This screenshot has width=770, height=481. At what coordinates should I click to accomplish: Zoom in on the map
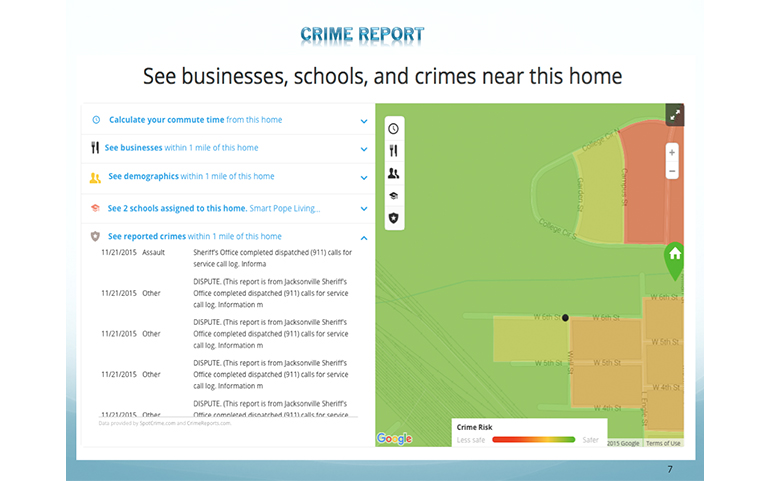tap(672, 153)
